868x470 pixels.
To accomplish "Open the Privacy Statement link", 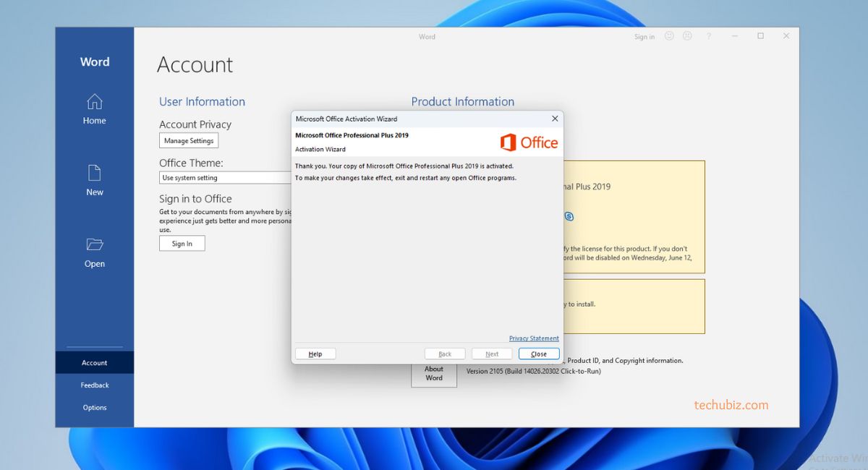I will pos(534,338).
